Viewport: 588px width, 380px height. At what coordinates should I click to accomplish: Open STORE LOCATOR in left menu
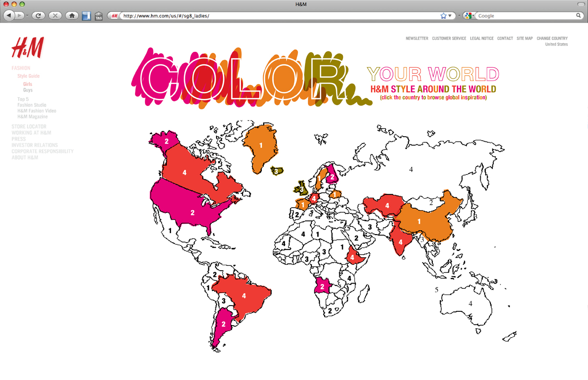tap(29, 127)
